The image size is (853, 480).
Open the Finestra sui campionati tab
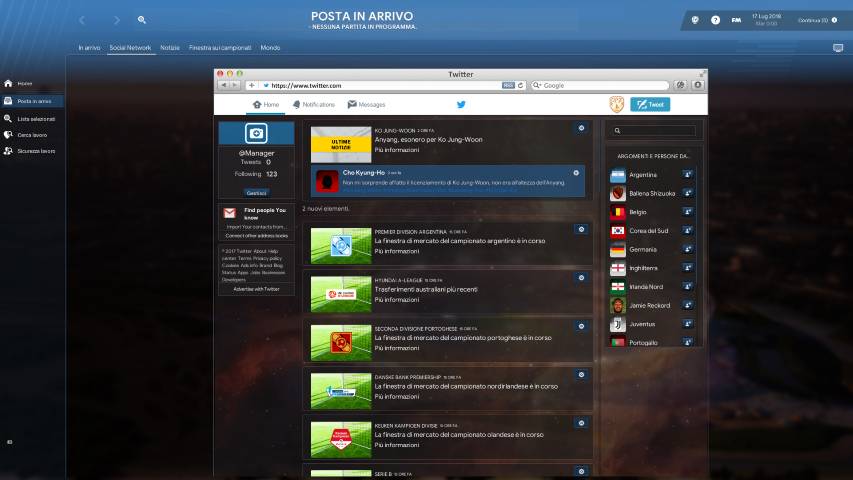click(x=221, y=47)
